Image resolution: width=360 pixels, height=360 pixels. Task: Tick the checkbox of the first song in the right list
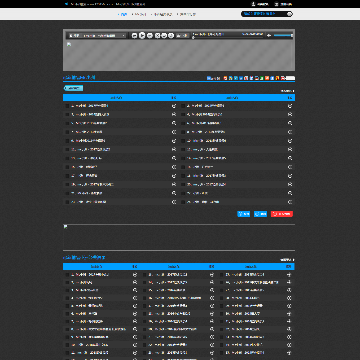[x=183, y=106]
